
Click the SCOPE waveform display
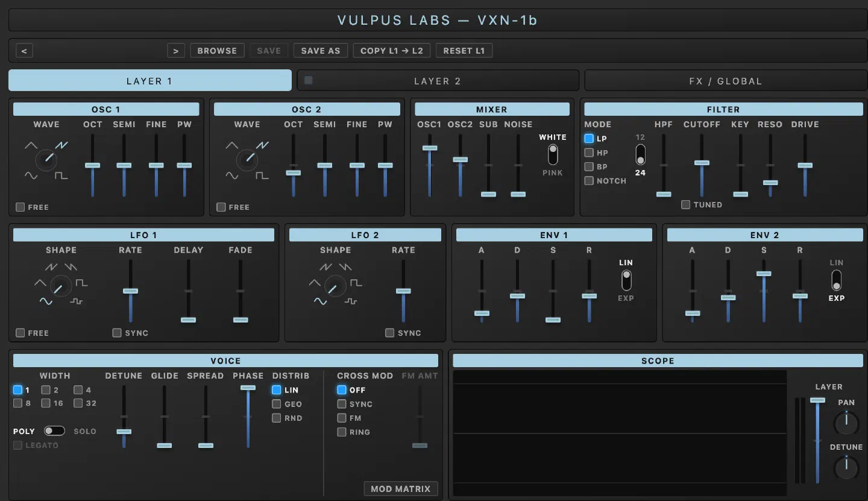point(620,433)
